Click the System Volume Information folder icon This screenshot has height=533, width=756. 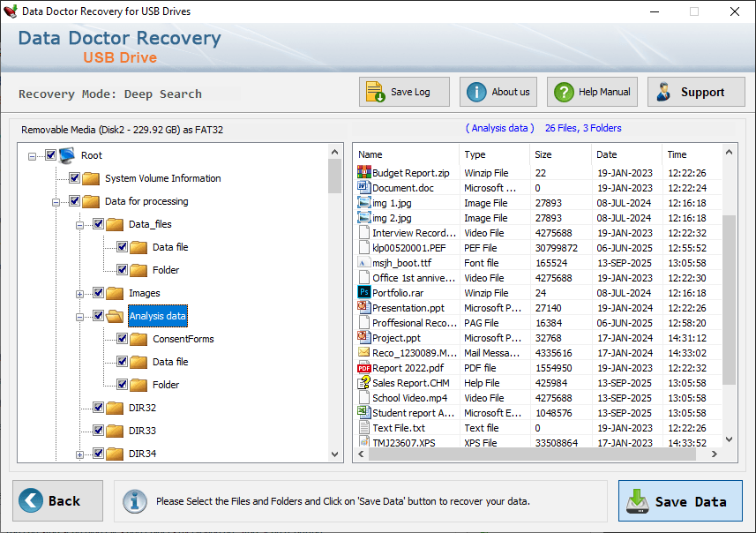91,178
